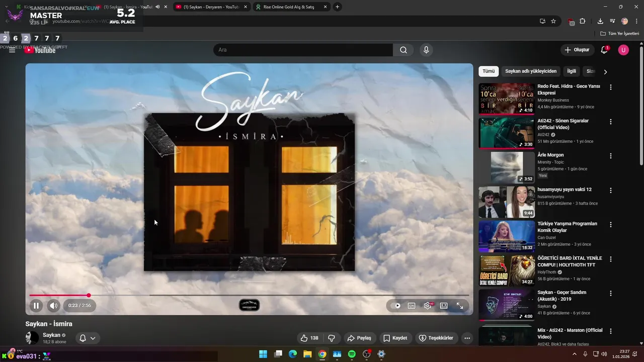
Task: Bookmark this page with the star
Action: [x=553, y=21]
